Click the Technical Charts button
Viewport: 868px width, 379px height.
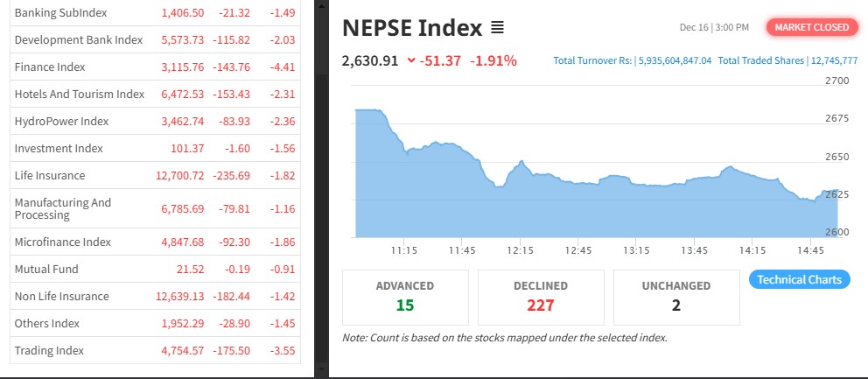(799, 280)
